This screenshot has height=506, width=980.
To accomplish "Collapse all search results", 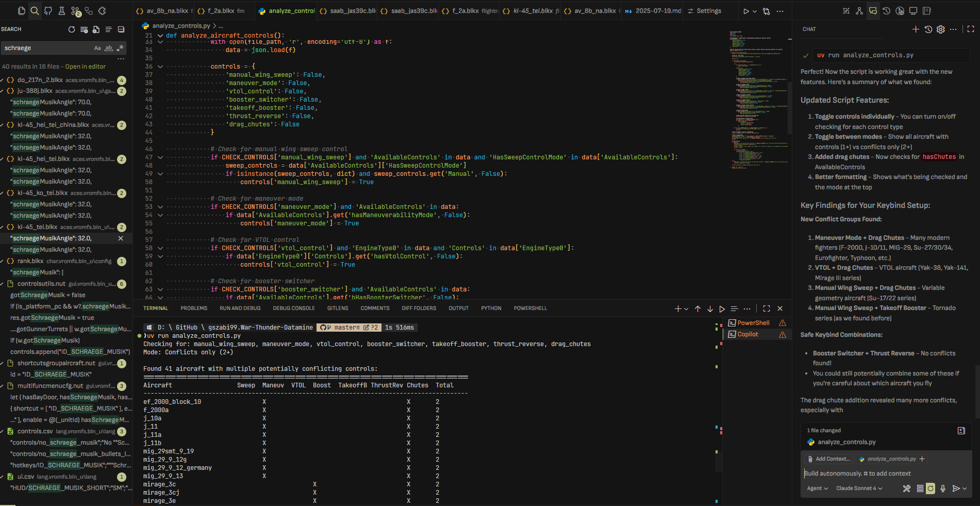I will point(121,29).
